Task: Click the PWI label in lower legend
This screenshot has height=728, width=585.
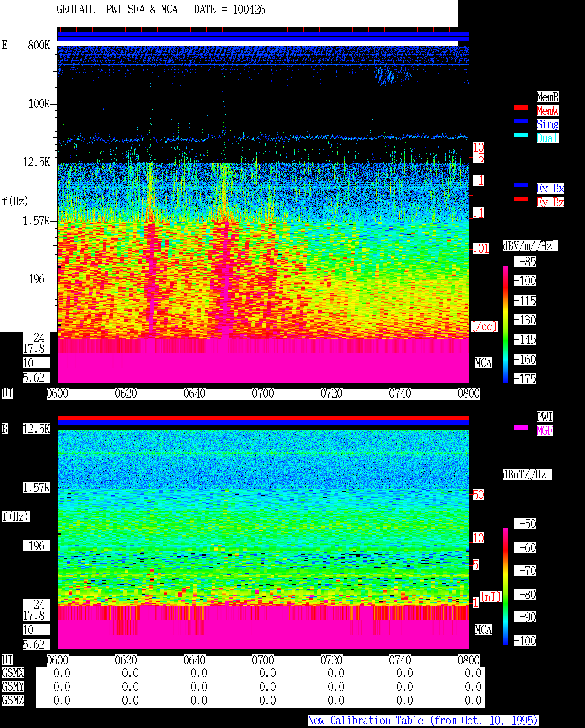Action: click(545, 417)
